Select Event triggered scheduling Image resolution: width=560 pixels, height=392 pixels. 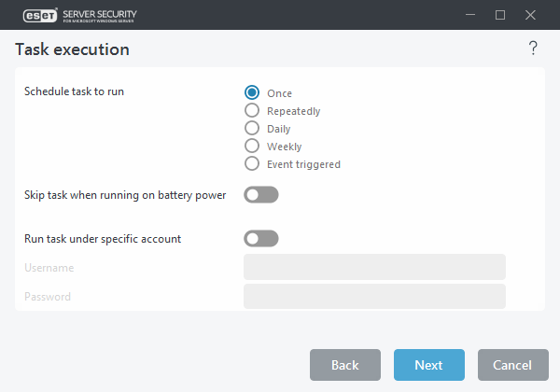(x=252, y=163)
